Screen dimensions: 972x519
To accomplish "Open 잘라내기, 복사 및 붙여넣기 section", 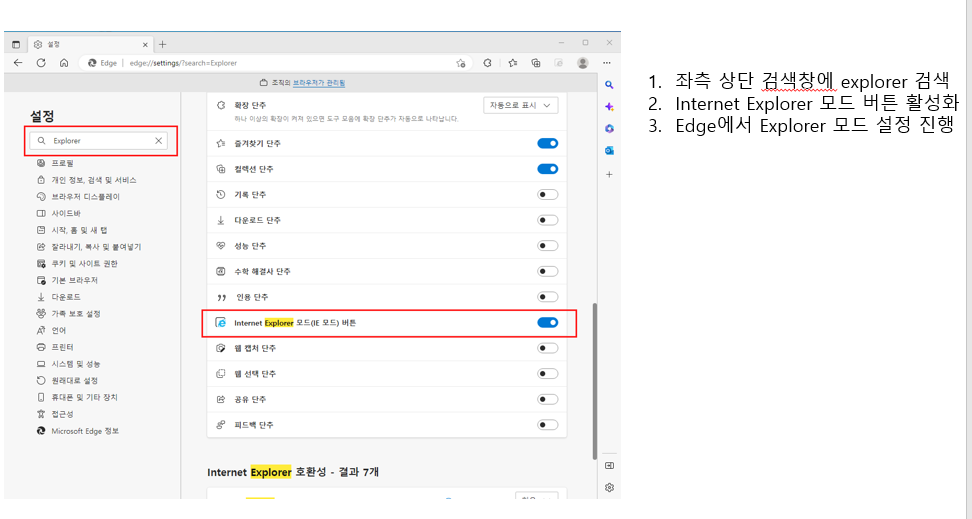I will pos(96,247).
